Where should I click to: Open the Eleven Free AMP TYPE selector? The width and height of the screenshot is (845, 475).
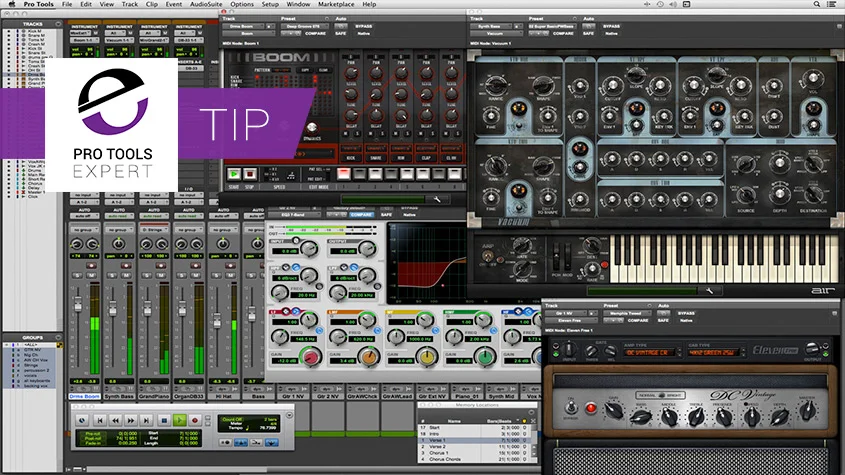(x=649, y=353)
